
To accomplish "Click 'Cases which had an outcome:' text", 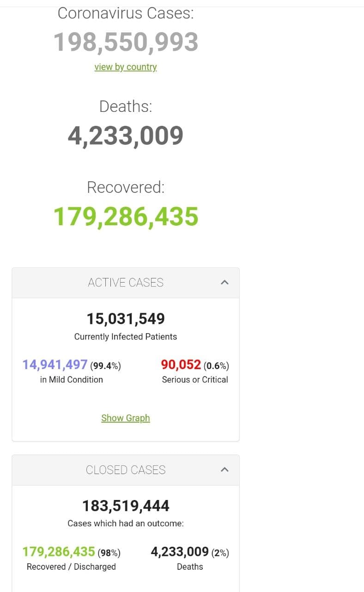I will point(126,524).
